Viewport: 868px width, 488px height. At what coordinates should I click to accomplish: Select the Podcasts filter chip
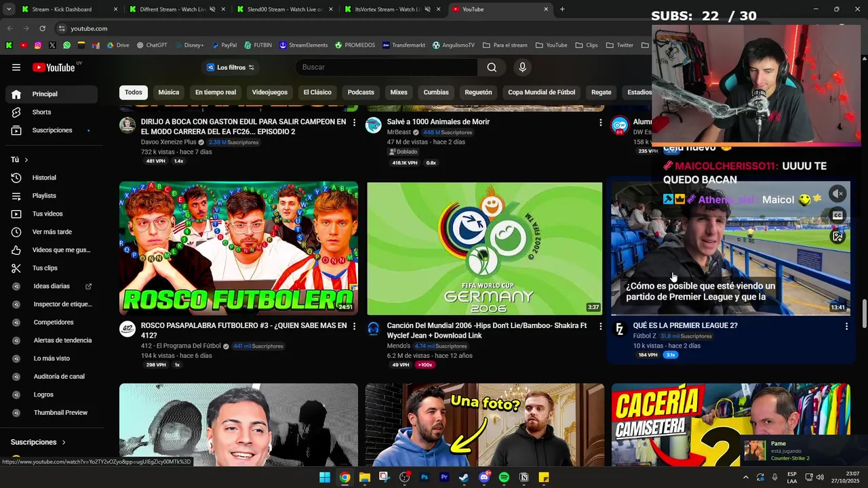[x=361, y=92]
